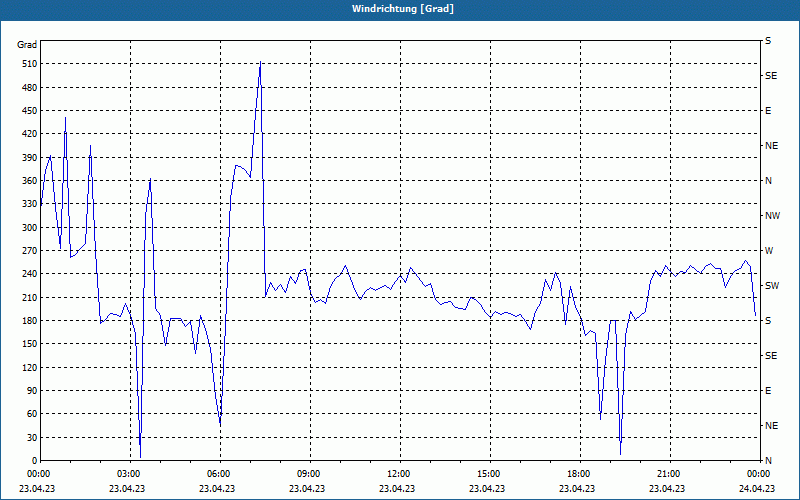Click the N compass label beside the 360 gridline
Screen dimensions: 800x500
pos(769,181)
